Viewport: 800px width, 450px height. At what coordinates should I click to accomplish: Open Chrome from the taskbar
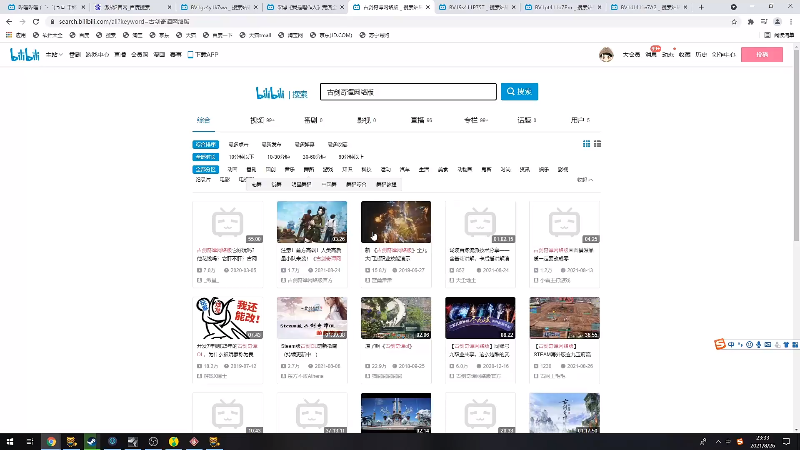coord(51,441)
